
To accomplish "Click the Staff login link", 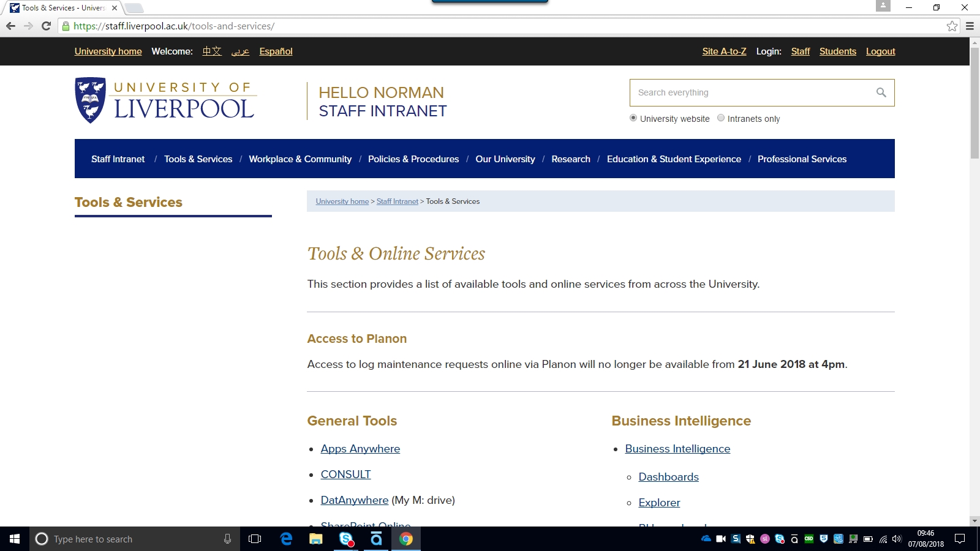I will point(800,51).
